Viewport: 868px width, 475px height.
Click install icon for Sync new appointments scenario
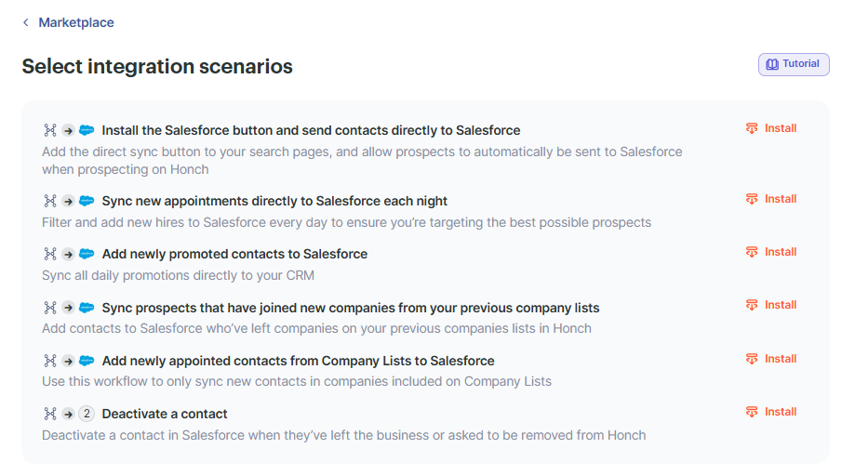click(752, 199)
